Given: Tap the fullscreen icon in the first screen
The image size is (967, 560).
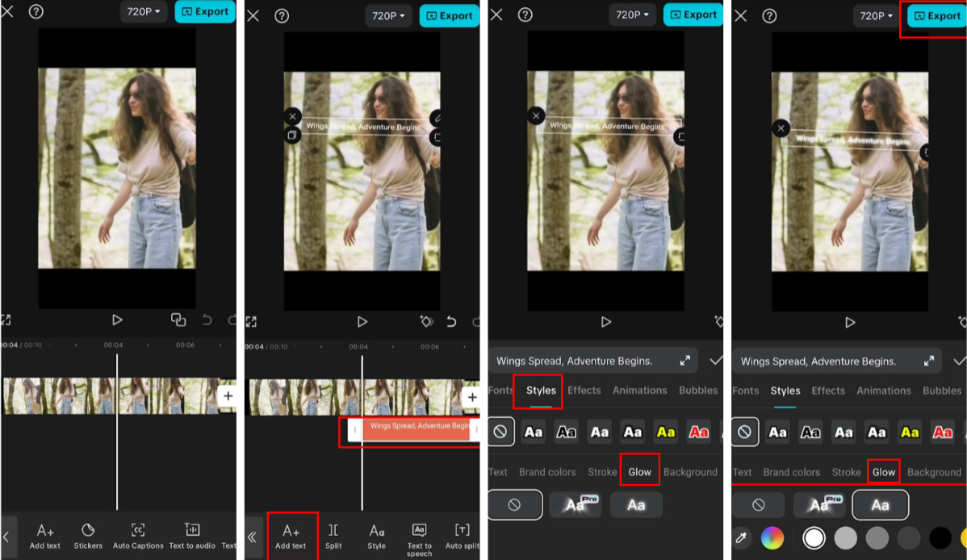Looking at the screenshot, I should pyautogui.click(x=6, y=320).
